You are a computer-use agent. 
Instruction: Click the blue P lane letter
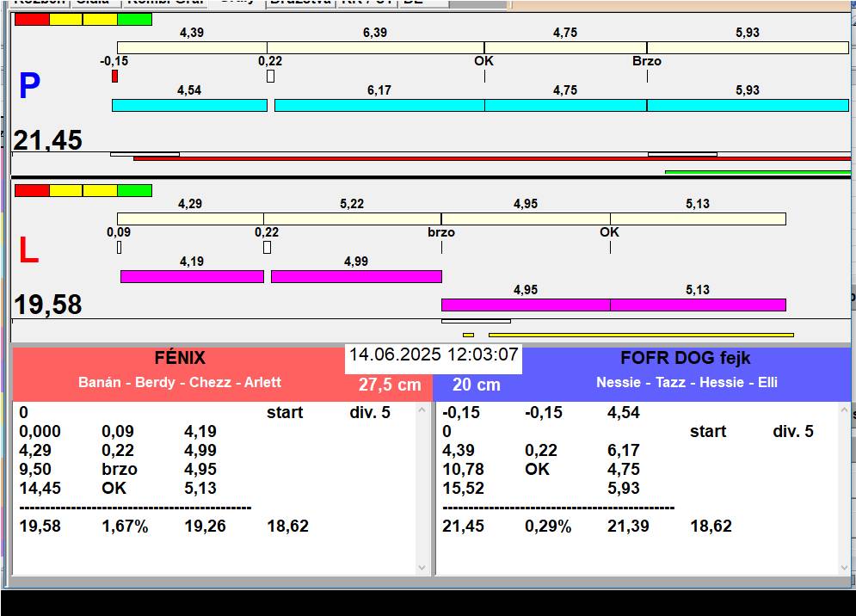(29, 87)
